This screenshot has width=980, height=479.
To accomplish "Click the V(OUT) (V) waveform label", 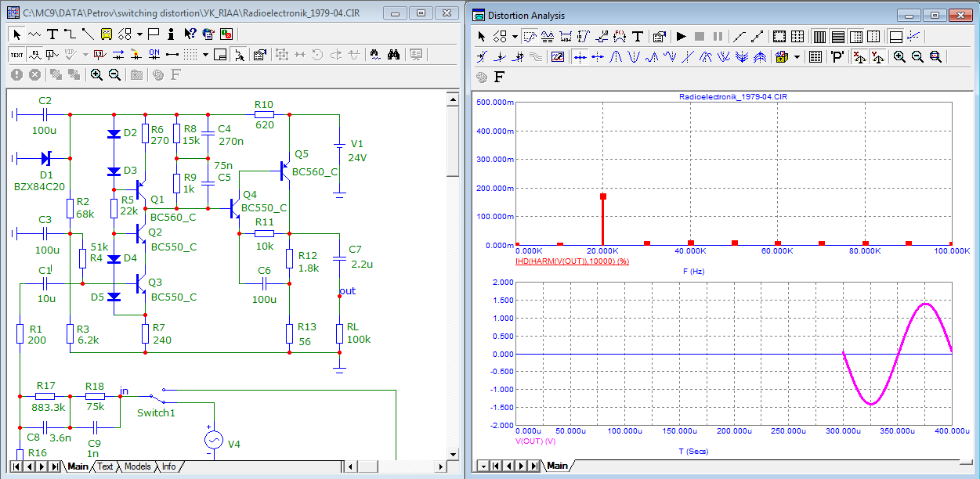I will tap(535, 441).
